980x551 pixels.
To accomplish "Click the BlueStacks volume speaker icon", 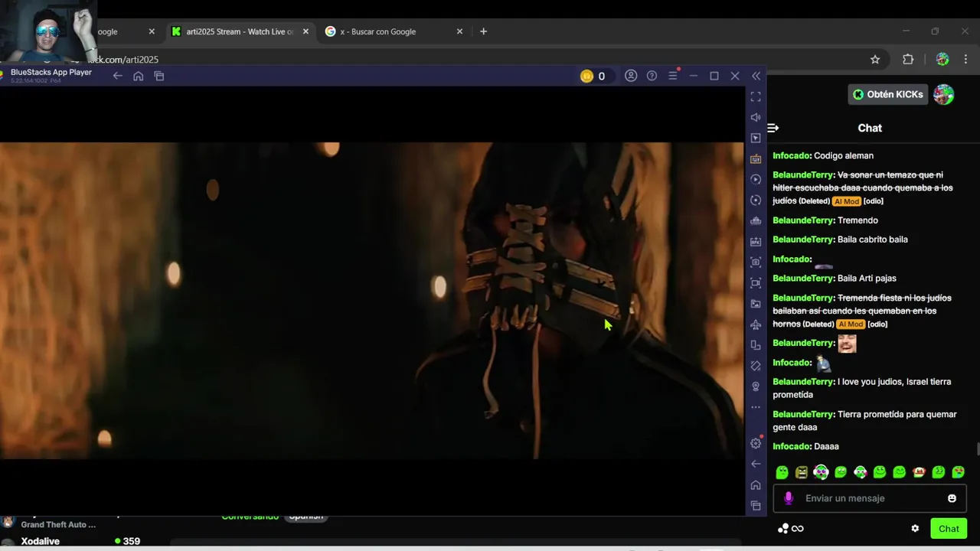I will click(756, 117).
